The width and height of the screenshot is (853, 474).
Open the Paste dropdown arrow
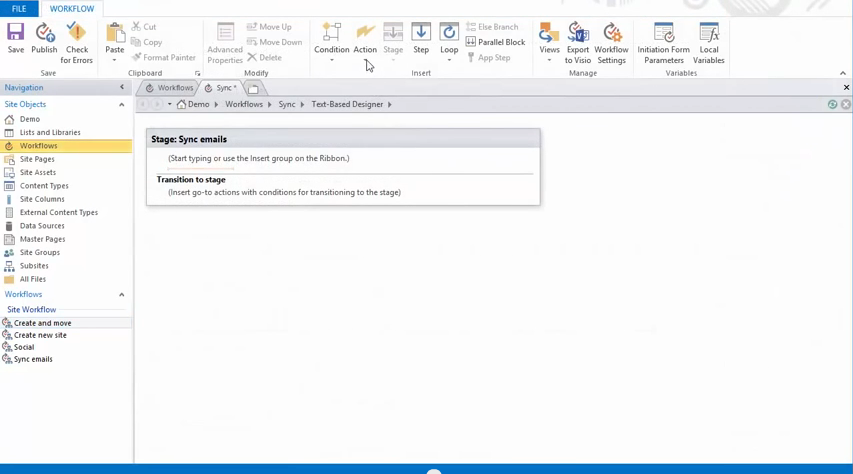(x=115, y=60)
